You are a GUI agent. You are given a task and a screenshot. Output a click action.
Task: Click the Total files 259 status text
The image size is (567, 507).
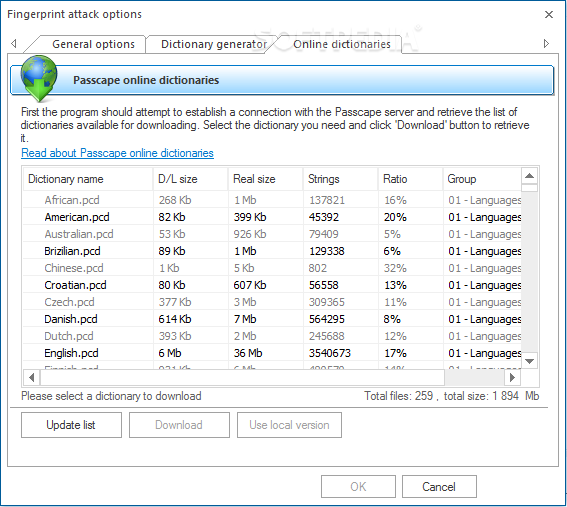pos(451,396)
